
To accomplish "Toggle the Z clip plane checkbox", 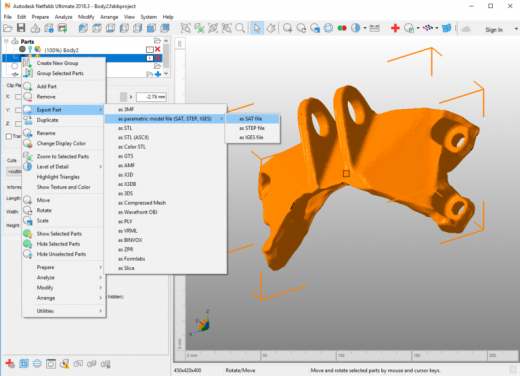I will [x=18, y=123].
